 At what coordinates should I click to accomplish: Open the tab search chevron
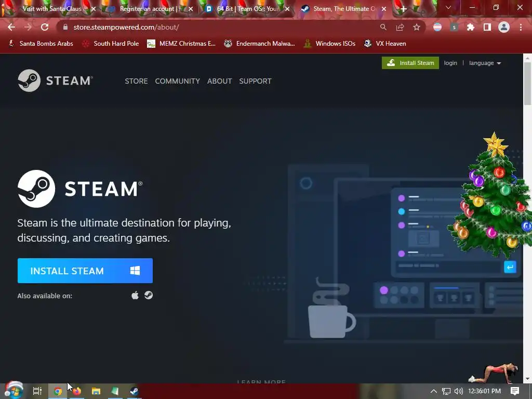448,7
